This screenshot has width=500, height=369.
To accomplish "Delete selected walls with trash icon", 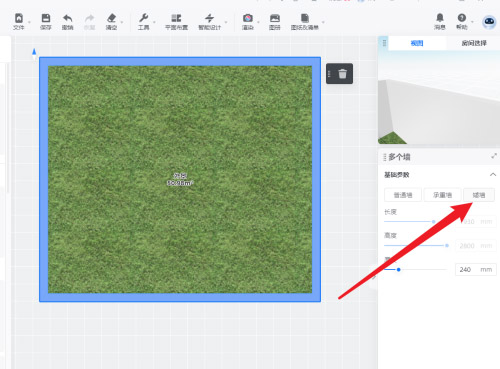I will click(343, 74).
